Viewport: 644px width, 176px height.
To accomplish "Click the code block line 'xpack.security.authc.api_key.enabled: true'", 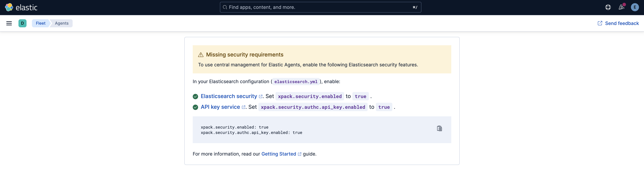I will 251,133.
